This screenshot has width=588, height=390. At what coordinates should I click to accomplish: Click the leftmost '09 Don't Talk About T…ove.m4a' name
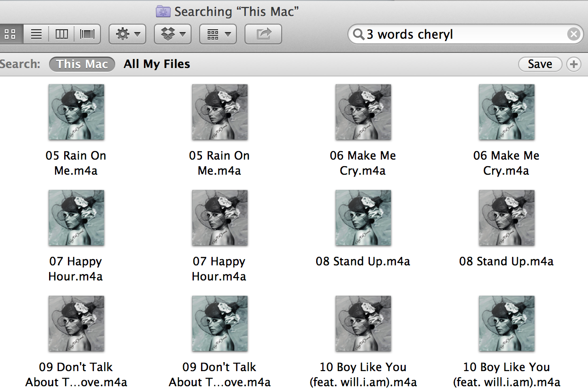pos(76,374)
